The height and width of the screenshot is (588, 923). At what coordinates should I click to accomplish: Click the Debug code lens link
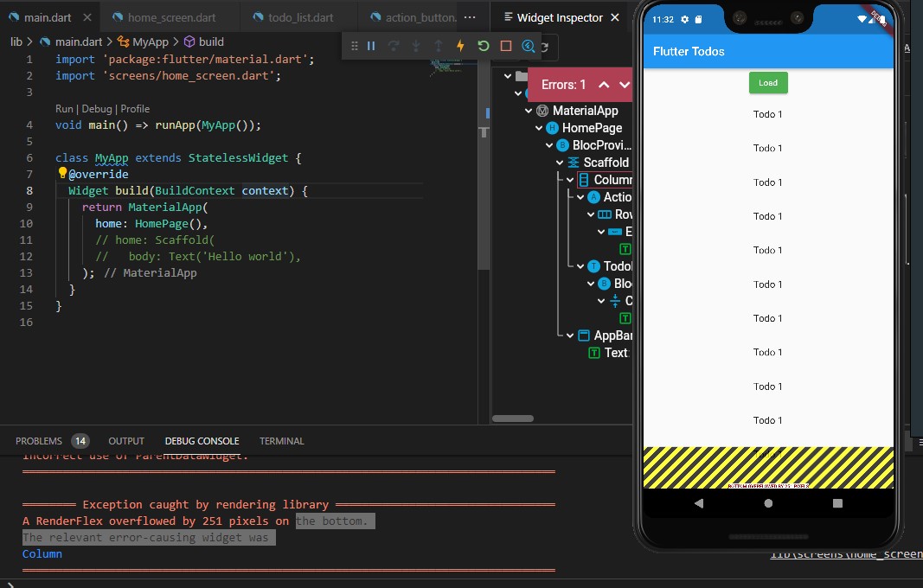tap(97, 109)
